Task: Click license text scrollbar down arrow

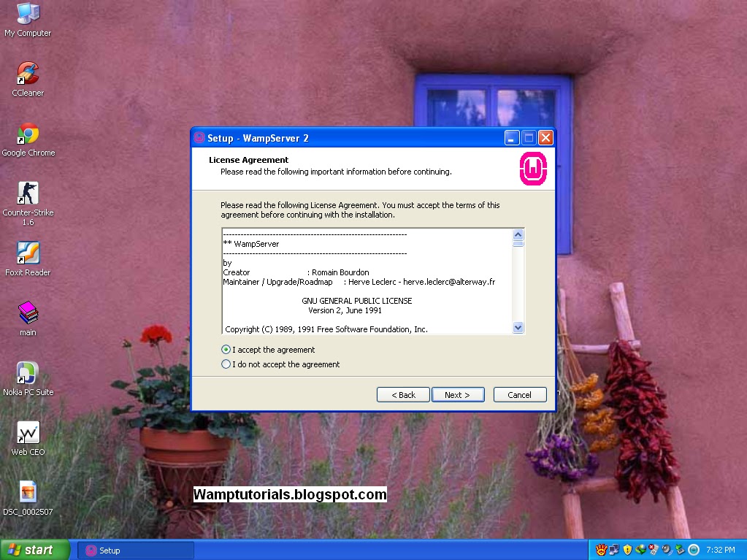Action: click(x=518, y=327)
